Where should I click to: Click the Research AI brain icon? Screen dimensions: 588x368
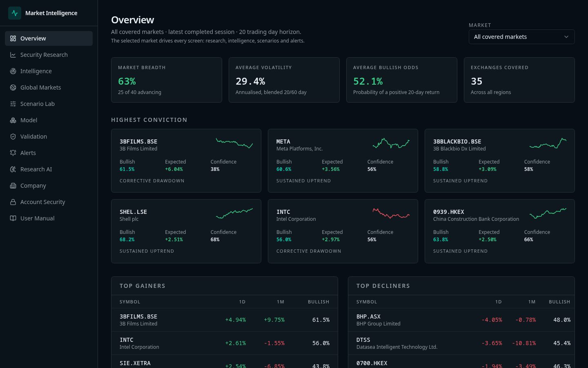[x=13, y=169]
